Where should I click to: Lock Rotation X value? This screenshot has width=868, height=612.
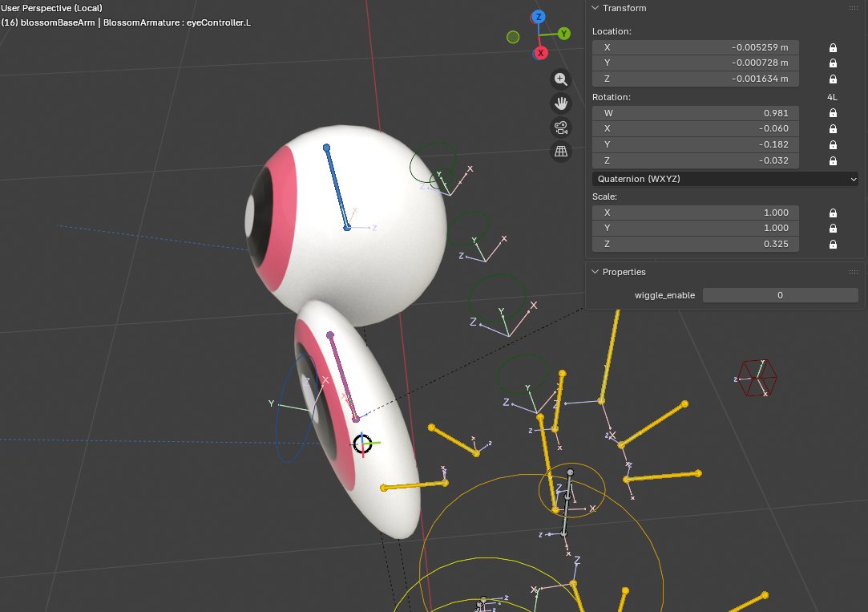833,129
